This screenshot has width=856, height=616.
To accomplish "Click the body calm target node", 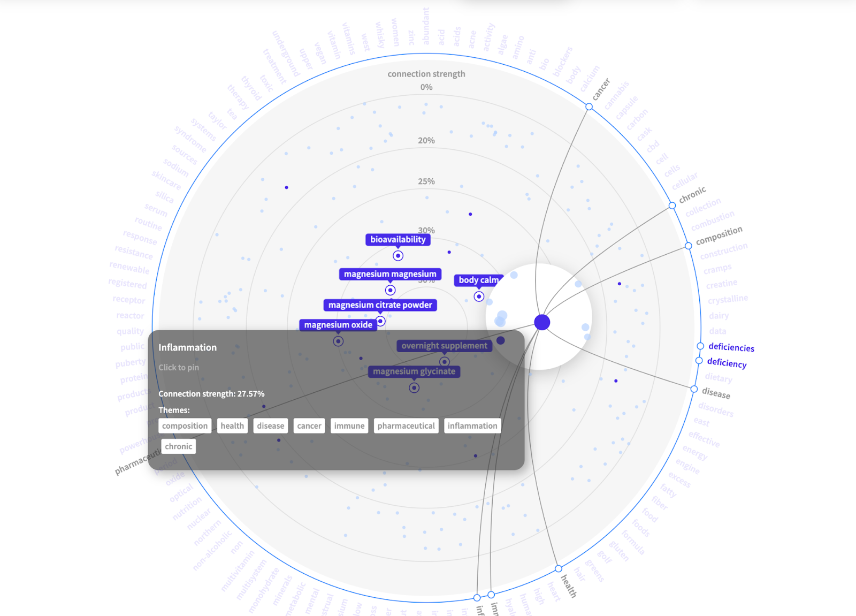I will (479, 296).
